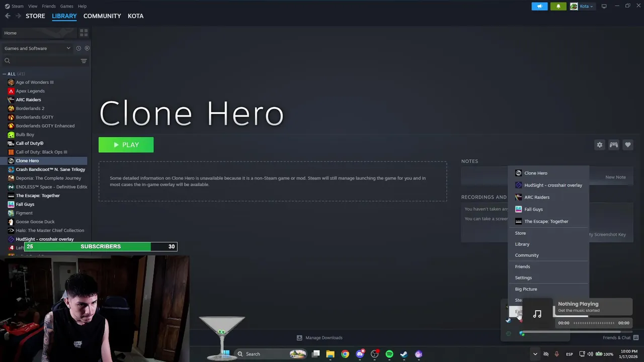The image size is (644, 362).
Task: Open the KOTA profile tab
Action: [136, 16]
